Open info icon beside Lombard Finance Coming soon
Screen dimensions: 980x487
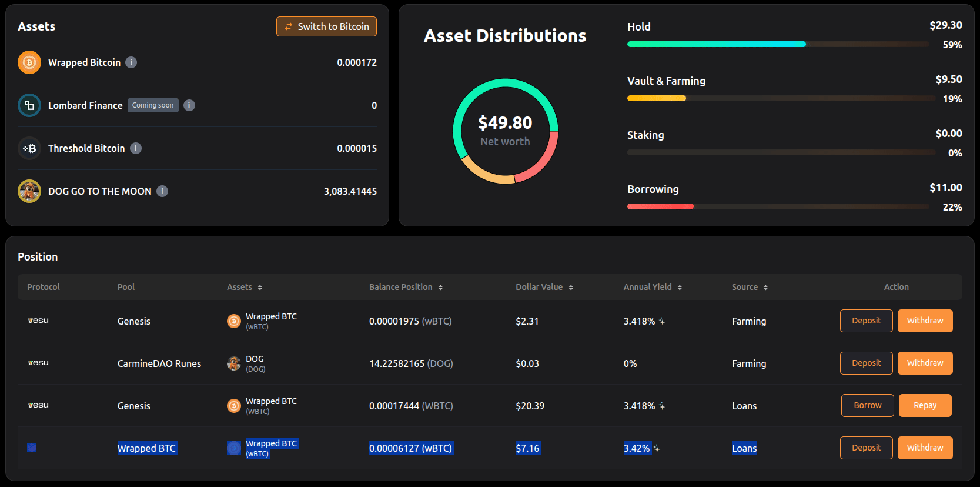coord(189,105)
